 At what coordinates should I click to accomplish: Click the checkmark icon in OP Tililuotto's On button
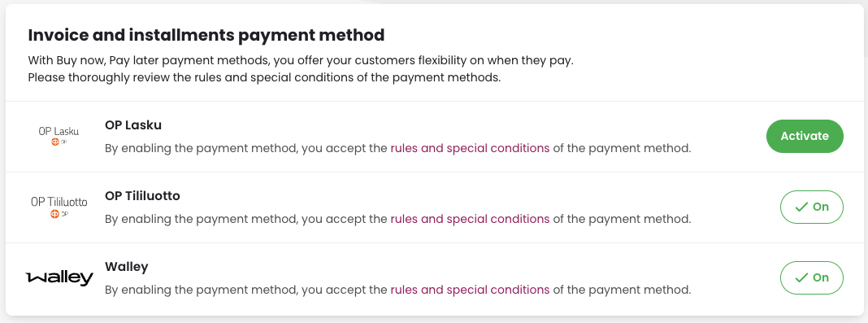(x=801, y=207)
